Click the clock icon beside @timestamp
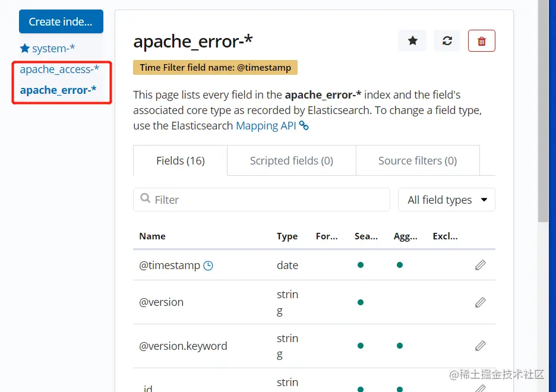556x392 pixels. coord(208,266)
